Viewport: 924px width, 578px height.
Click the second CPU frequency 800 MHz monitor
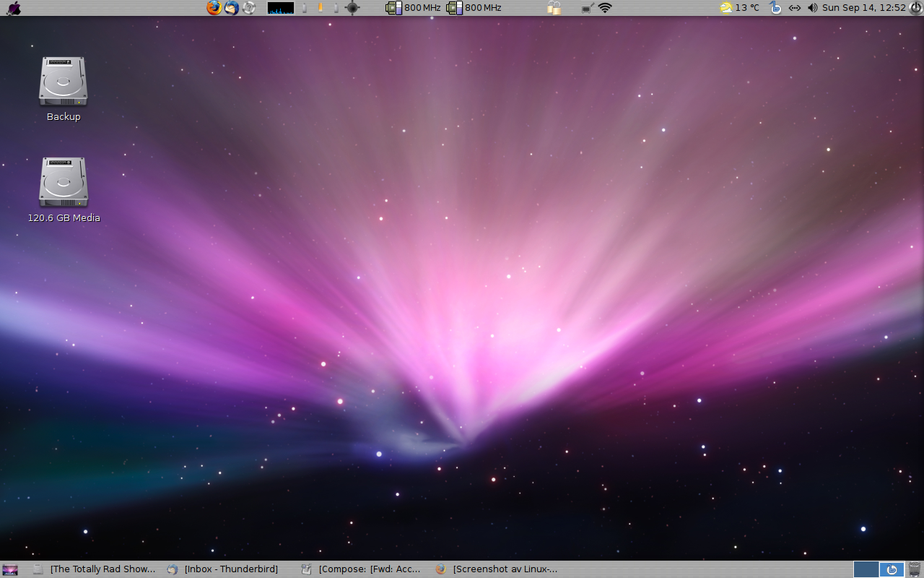click(x=474, y=8)
